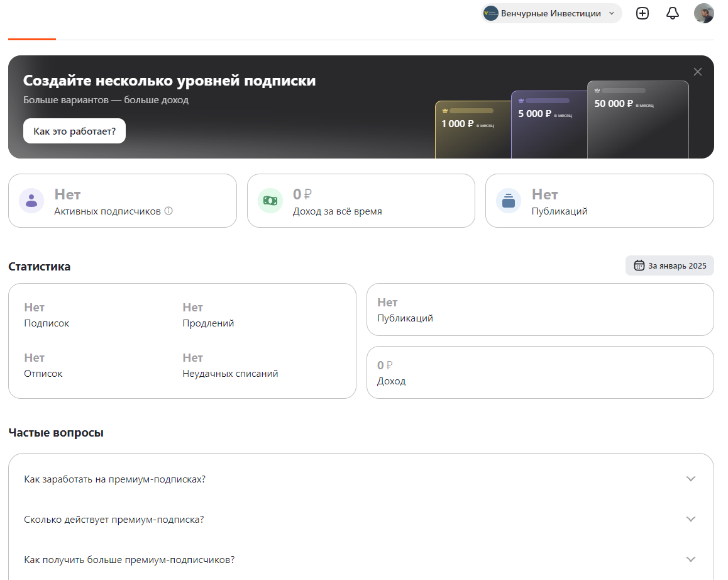Open the Венчурные Инвестиции channel dropdown
This screenshot has height=580, width=728.
(551, 13)
